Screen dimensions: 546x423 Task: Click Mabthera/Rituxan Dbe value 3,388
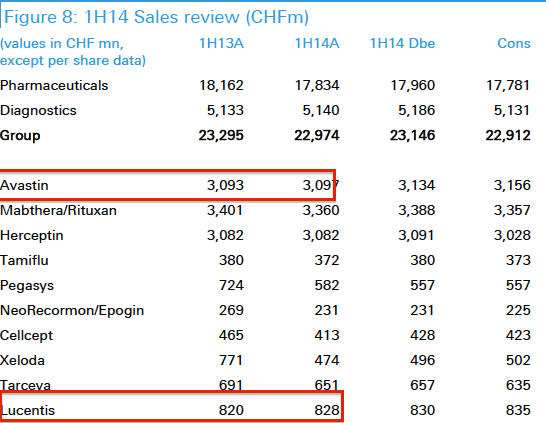click(417, 211)
